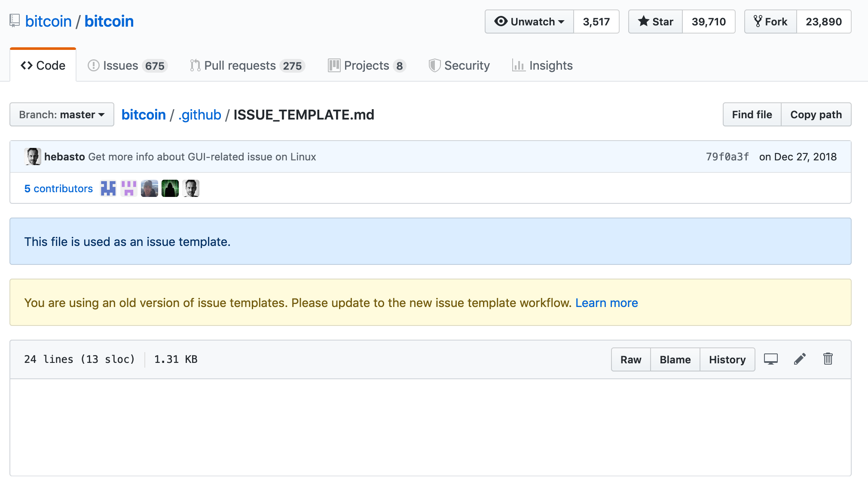The width and height of the screenshot is (868, 485).
Task: Click the 'on Dec 27, 2018' date
Action: (798, 157)
